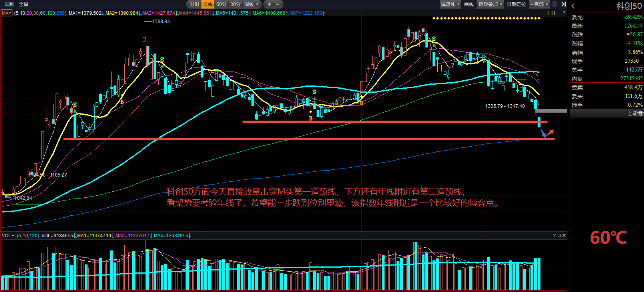Viewport: 644px width, 292px height.
Task: Click the question mark next to ETF
Action: click(x=564, y=13)
